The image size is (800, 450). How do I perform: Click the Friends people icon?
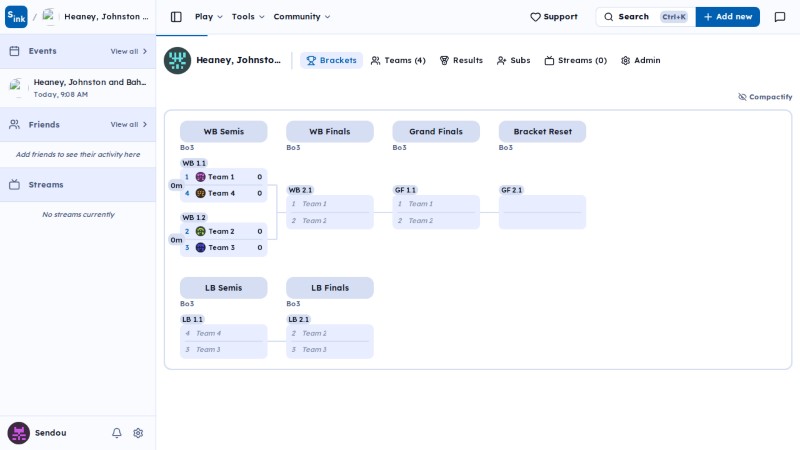point(14,124)
